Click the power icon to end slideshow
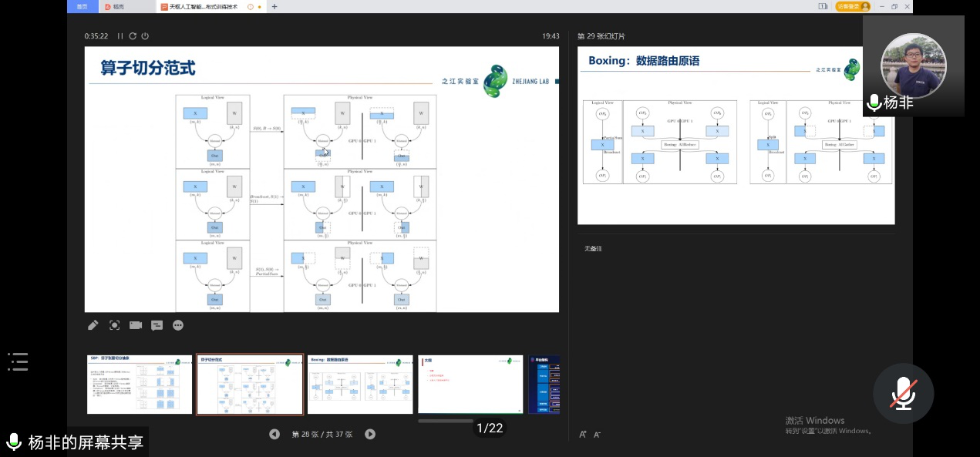This screenshot has height=457, width=980. [145, 36]
